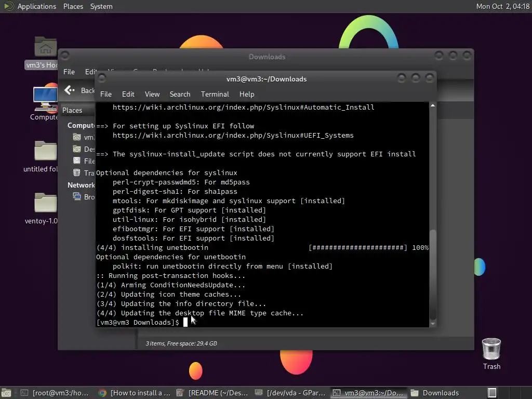Image resolution: width=532 pixels, height=399 pixels.
Task: Click File System icon in sidebar
Action: 77,161
